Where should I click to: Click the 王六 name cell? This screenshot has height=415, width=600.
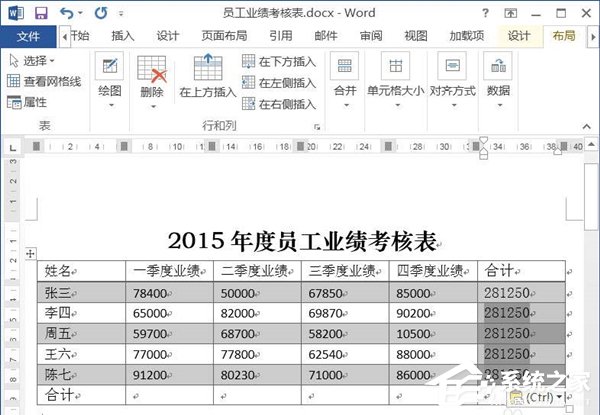coord(82,354)
